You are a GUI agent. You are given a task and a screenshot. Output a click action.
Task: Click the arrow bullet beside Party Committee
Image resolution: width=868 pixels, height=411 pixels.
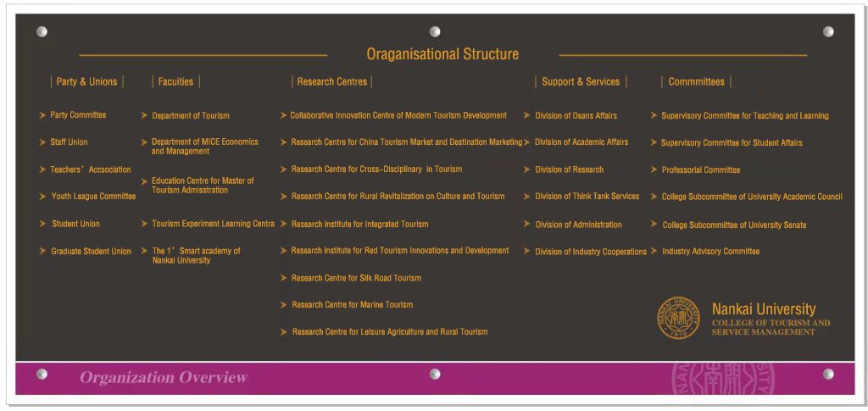42,115
